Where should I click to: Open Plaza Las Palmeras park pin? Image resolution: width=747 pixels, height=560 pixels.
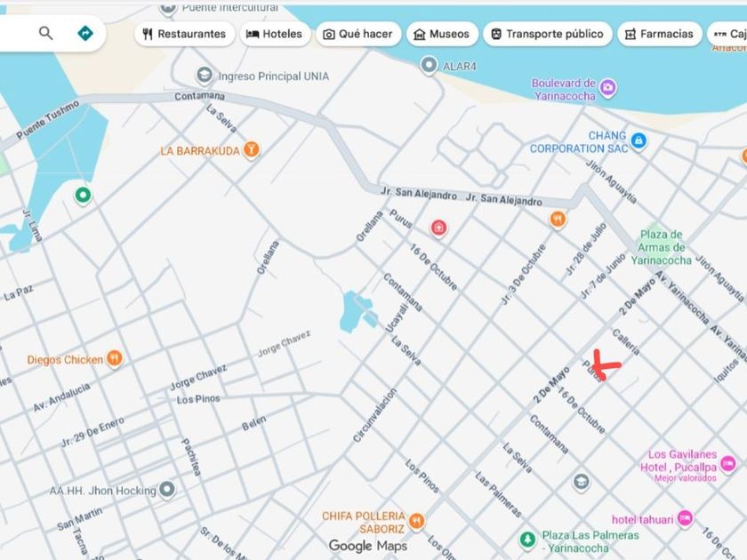click(x=527, y=540)
